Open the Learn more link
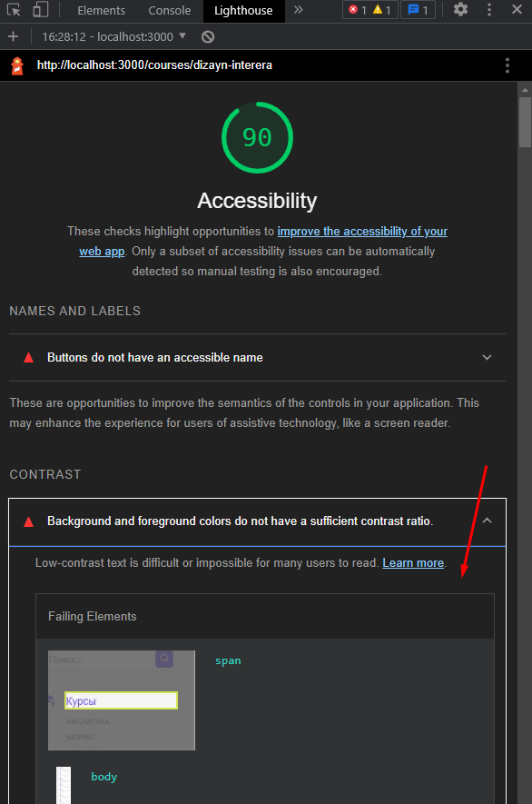532x804 pixels. click(x=413, y=563)
